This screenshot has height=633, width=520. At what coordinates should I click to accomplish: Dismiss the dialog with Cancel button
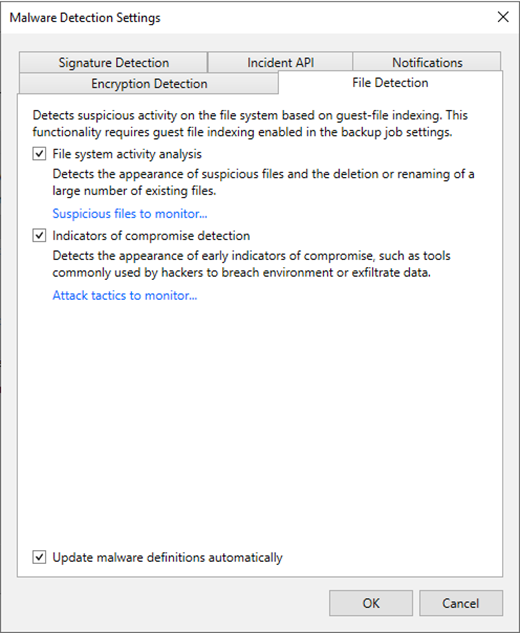(x=461, y=603)
